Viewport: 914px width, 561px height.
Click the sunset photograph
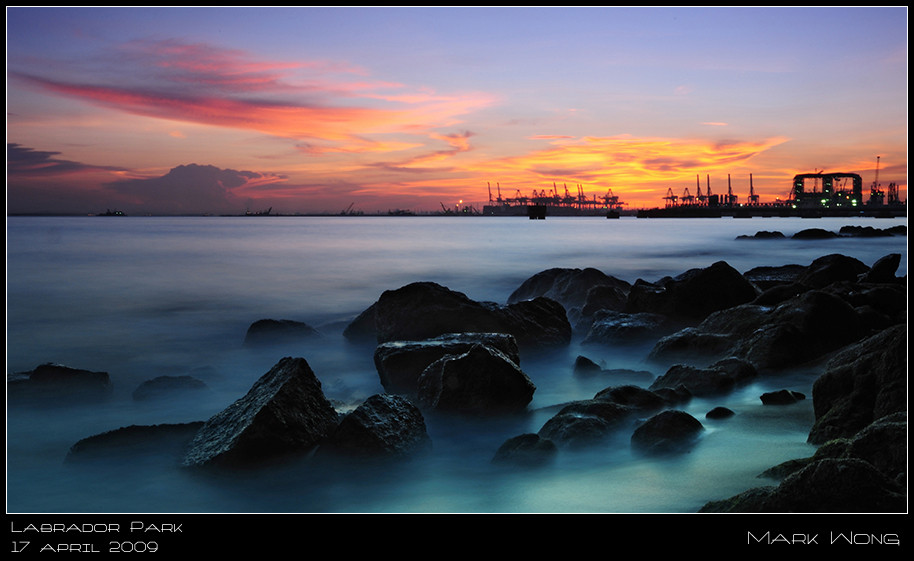457,260
